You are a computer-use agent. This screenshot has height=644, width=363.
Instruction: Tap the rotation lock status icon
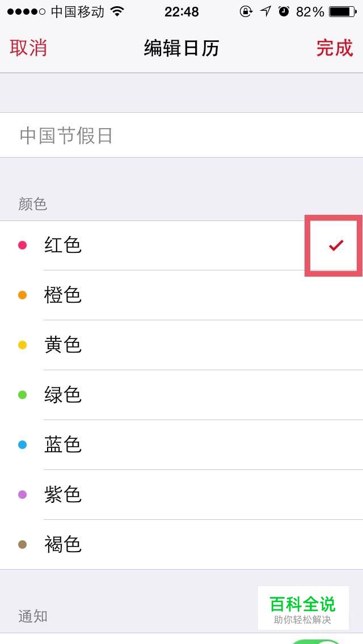click(x=246, y=11)
